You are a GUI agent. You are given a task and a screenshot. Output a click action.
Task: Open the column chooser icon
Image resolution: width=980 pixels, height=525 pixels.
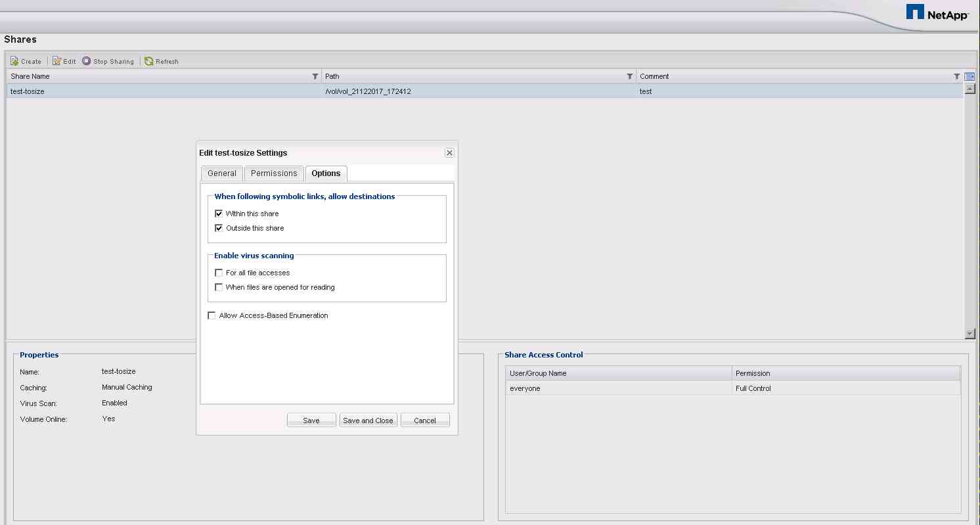(969, 76)
